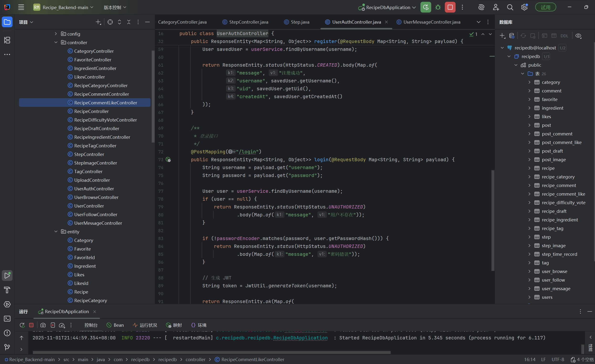Click the console horizontal scrollbar
Viewport: 595px width, 364px height.
(211, 352)
